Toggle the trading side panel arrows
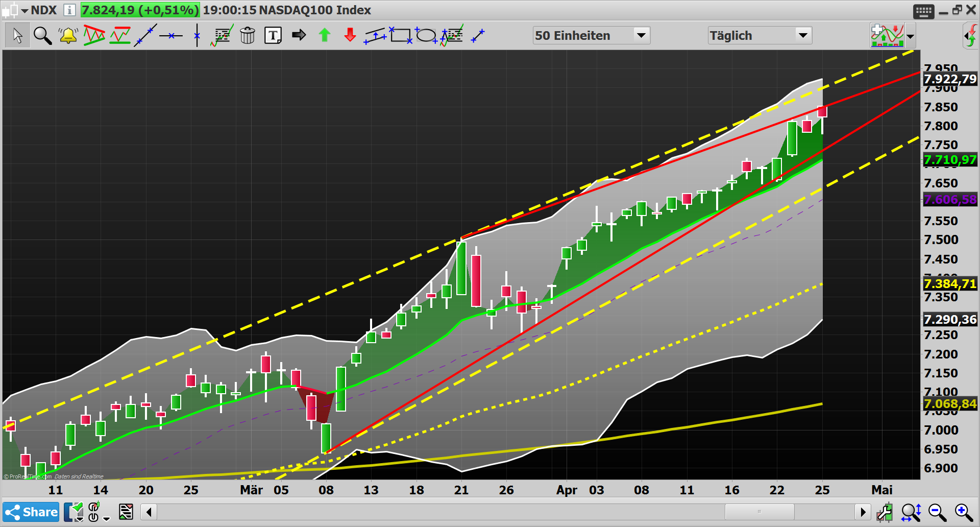Screen dimensions: 980x527 970,36
